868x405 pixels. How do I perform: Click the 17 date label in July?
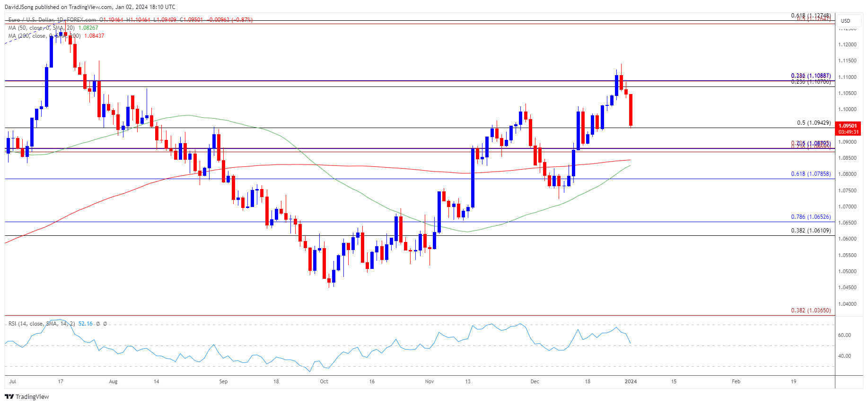61,381
